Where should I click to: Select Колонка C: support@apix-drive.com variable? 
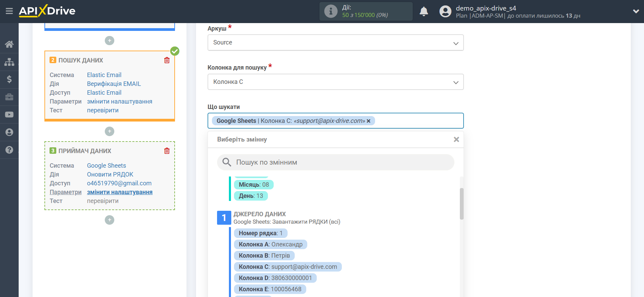point(288,267)
